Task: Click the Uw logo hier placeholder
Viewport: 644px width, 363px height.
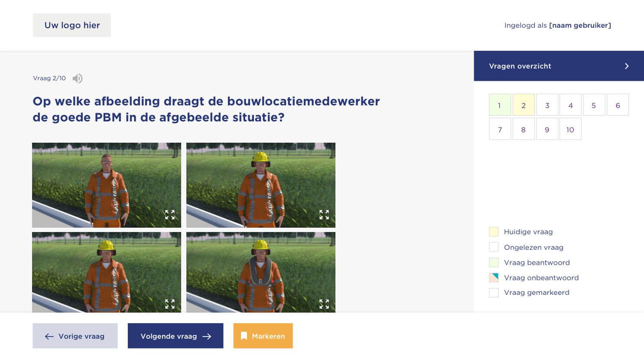Action: coord(72,25)
